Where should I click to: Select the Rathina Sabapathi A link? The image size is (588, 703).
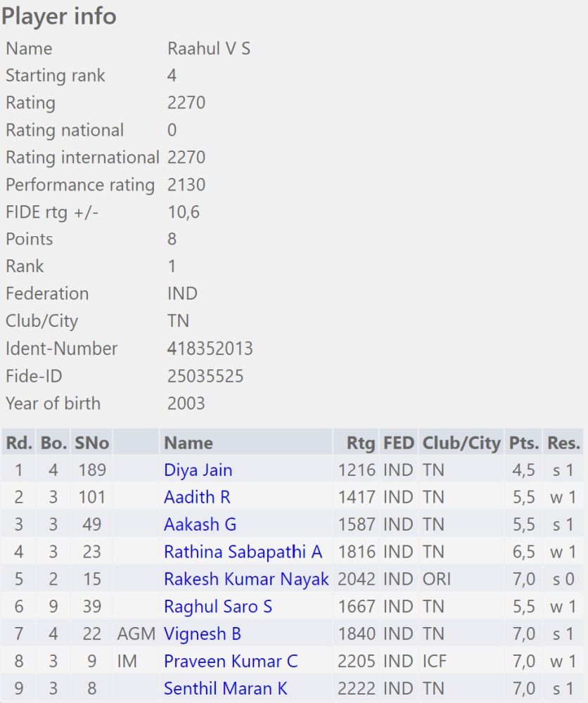[243, 552]
